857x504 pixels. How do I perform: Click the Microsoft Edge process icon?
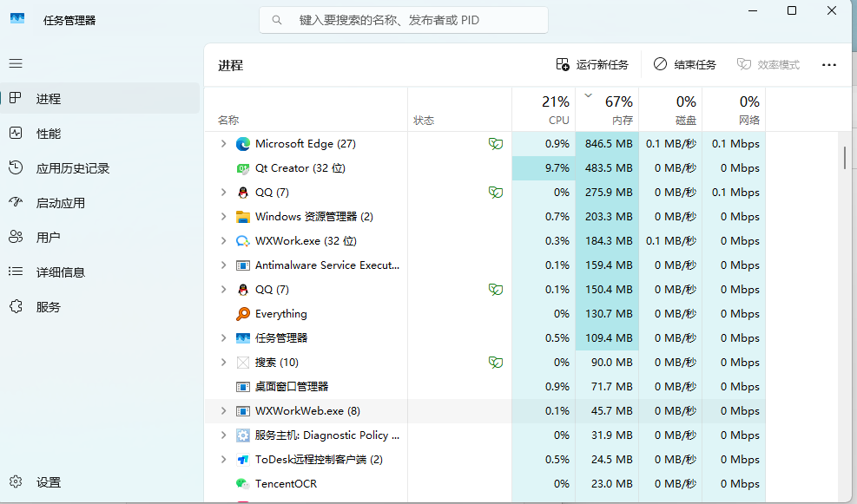coord(243,144)
